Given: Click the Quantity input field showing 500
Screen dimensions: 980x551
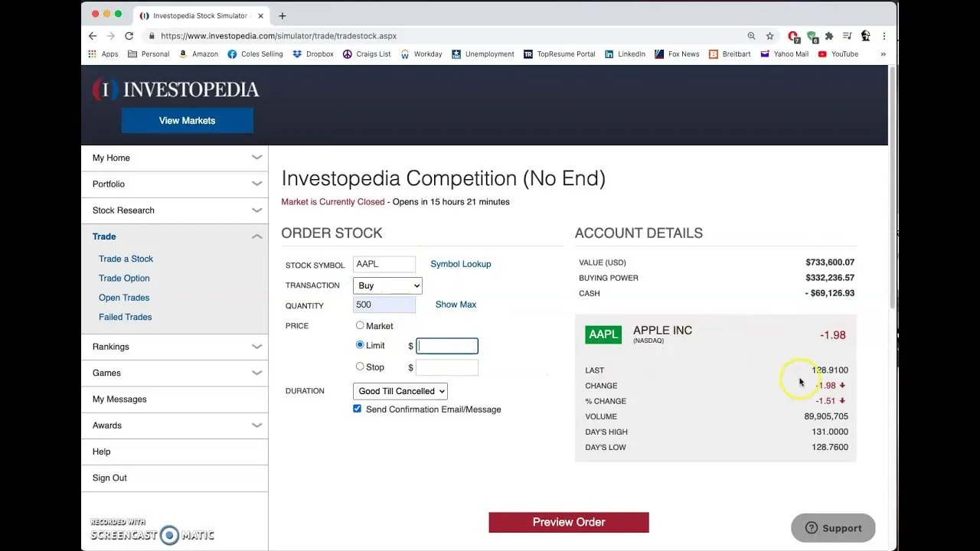Looking at the screenshot, I should pos(384,305).
